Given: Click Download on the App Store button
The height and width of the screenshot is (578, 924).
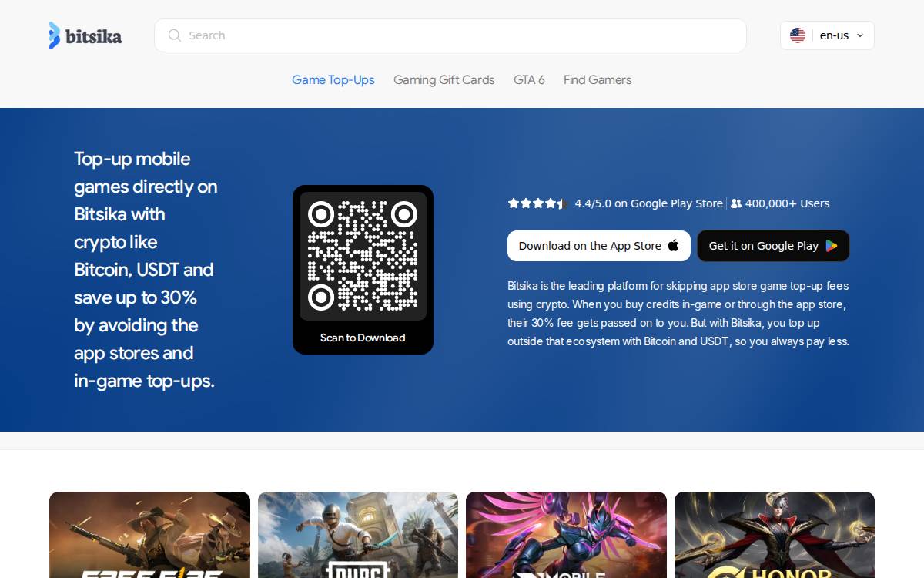Looking at the screenshot, I should (599, 246).
